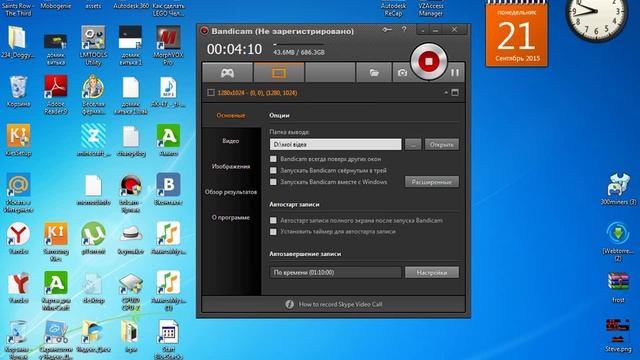Viewport: 640px width, 360px height.
Task: Click the По времени (01:10:00) field
Action: click(x=336, y=272)
